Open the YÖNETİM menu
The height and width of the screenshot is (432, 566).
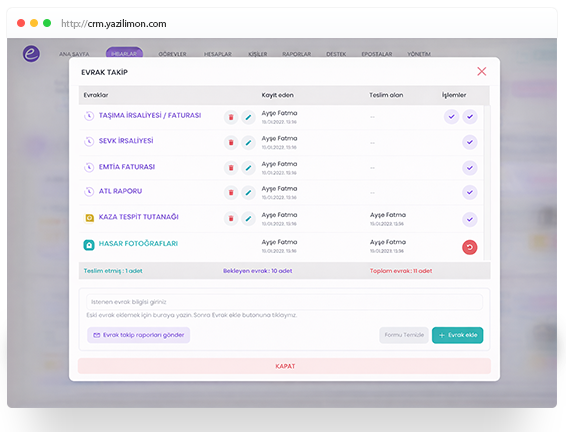419,54
